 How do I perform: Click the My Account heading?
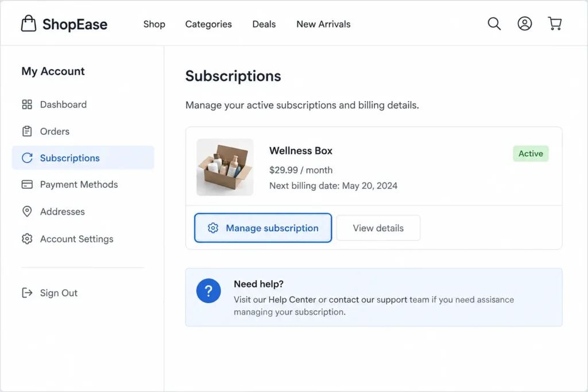pos(53,71)
